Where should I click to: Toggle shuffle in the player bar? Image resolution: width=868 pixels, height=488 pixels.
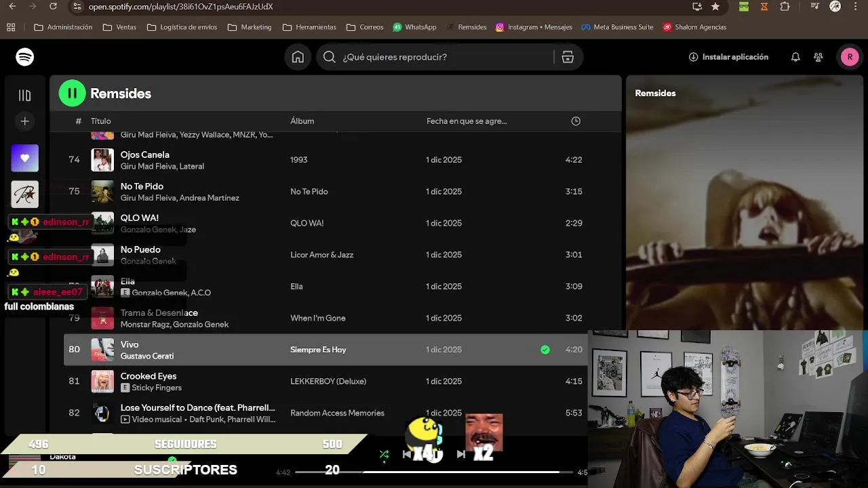click(384, 454)
